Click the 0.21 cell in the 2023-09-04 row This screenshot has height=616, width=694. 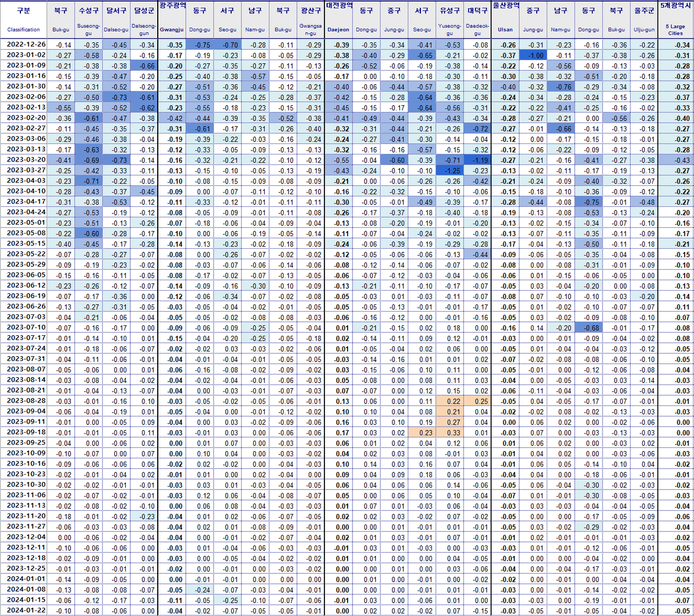click(451, 411)
